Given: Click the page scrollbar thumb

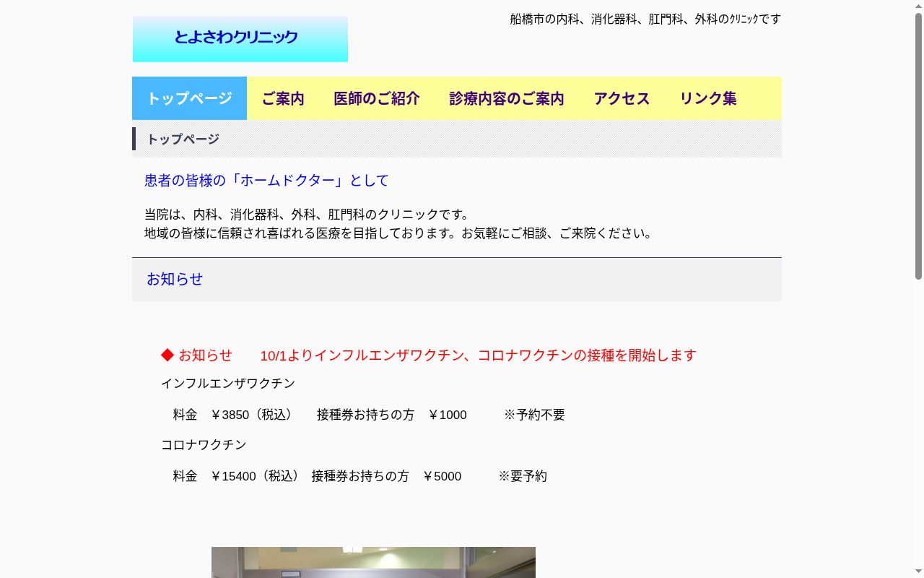Looking at the screenshot, I should point(919,146).
